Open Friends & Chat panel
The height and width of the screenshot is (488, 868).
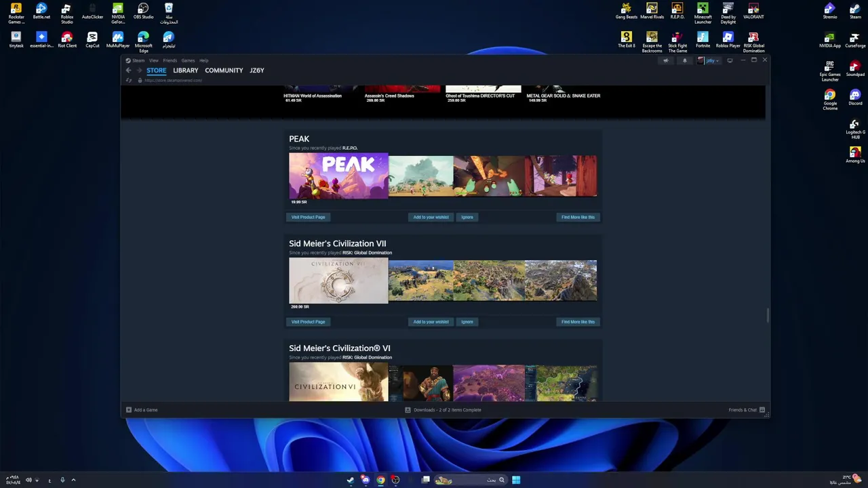pyautogui.click(x=747, y=410)
